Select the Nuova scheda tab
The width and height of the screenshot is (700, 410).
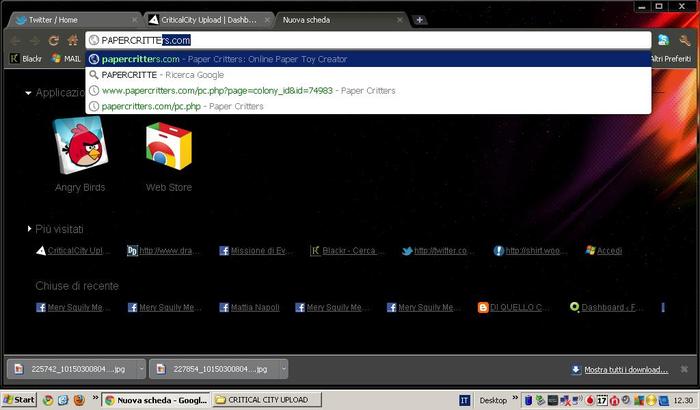[x=339, y=20]
